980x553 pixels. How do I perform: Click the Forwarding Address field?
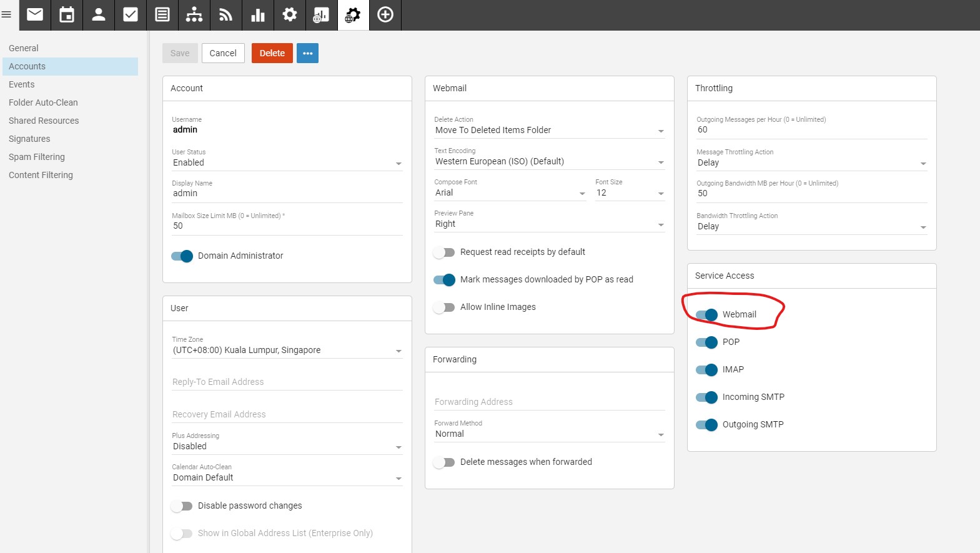pyautogui.click(x=550, y=402)
